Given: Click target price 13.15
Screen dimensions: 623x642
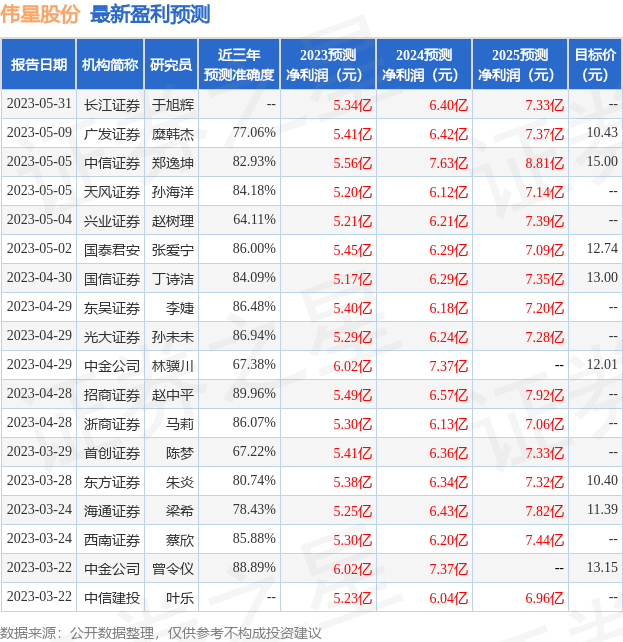Looking at the screenshot, I should 602,568.
